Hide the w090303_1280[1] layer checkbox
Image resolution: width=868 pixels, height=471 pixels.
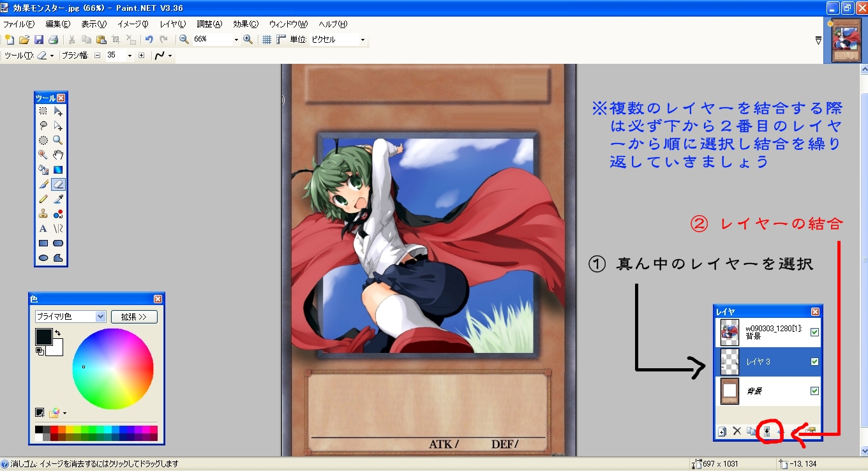click(814, 332)
